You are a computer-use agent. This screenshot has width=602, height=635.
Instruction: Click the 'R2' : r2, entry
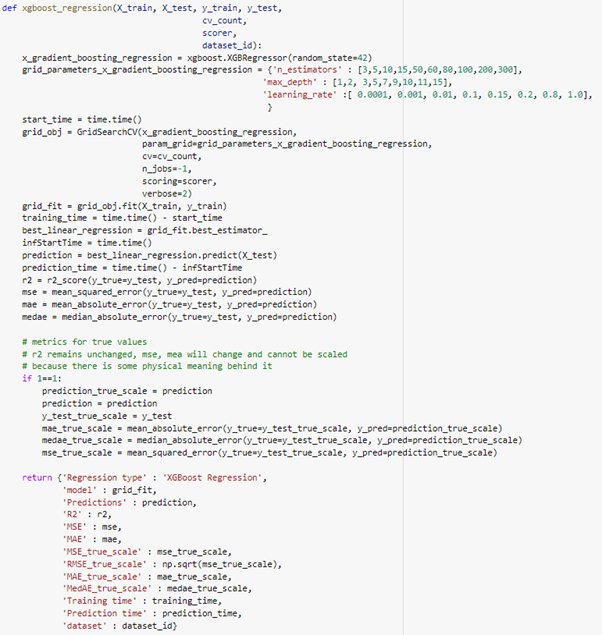tap(87, 514)
